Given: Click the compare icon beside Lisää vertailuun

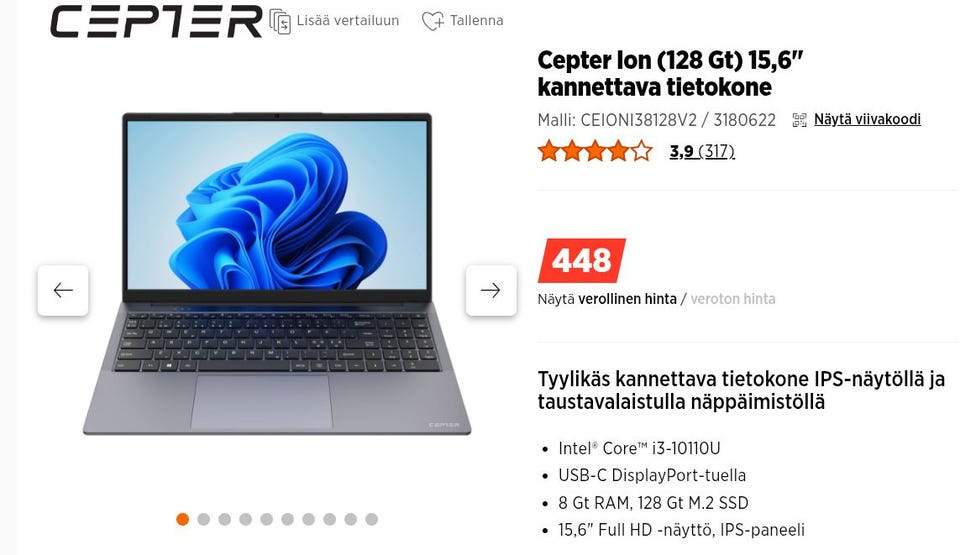Looking at the screenshot, I should [280, 21].
